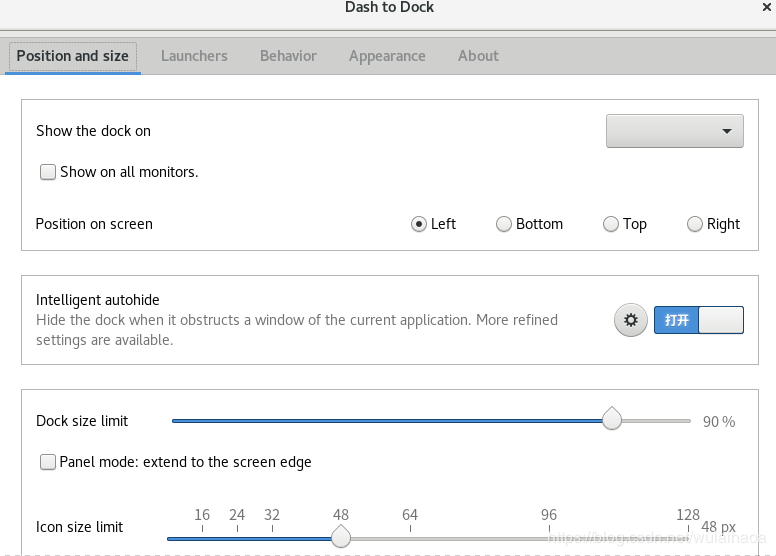Select the Bottom position radio button
This screenshot has width=776, height=556.
point(504,224)
